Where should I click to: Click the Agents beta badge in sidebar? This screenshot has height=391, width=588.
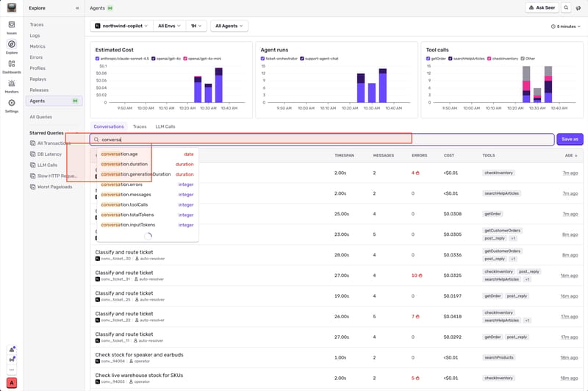tap(75, 101)
